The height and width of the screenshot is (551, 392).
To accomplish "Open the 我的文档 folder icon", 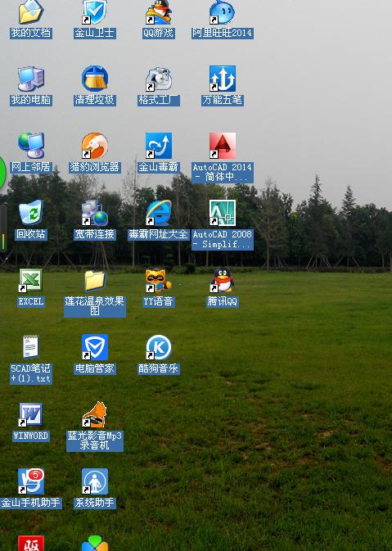I will point(31,12).
